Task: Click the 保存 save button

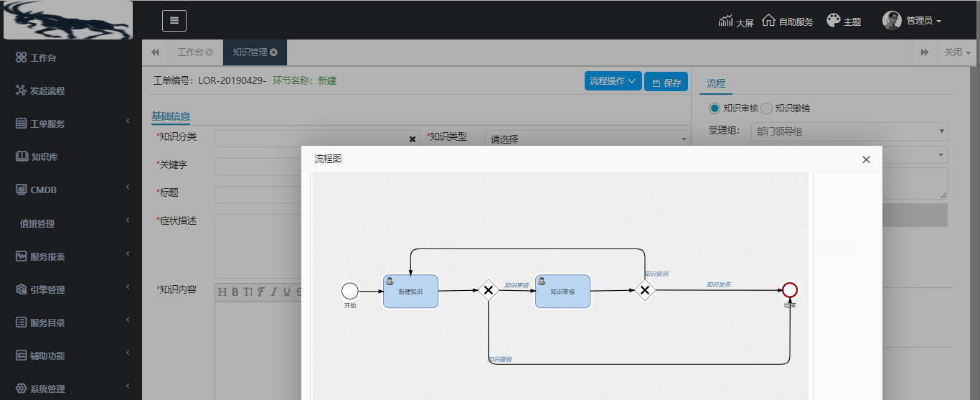Action: click(666, 82)
